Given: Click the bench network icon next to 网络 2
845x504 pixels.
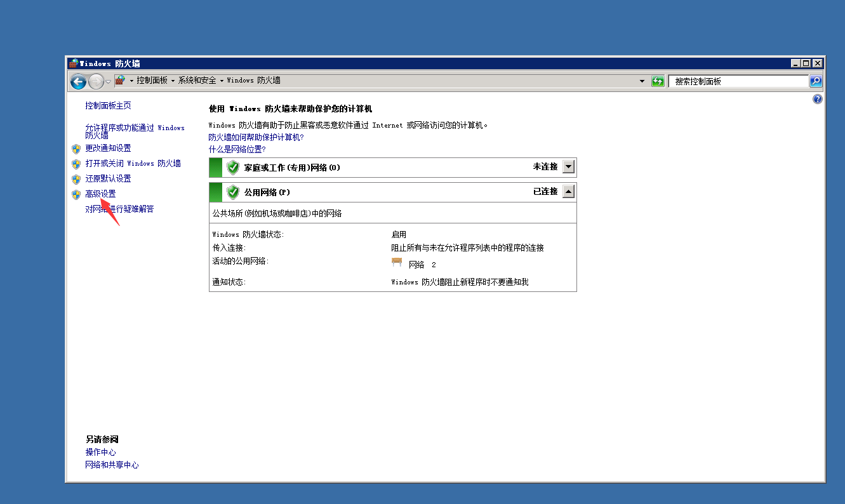Looking at the screenshot, I should 397,263.
